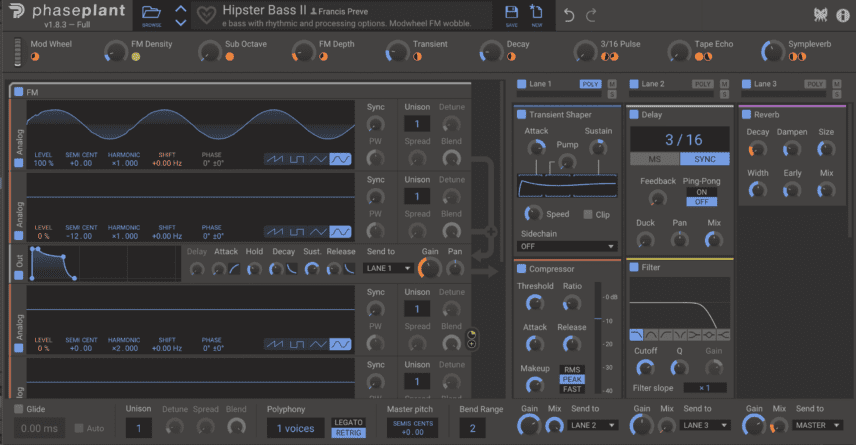
Task: Click the Mod Wheel modulation source dot
Action: pyautogui.click(x=35, y=56)
